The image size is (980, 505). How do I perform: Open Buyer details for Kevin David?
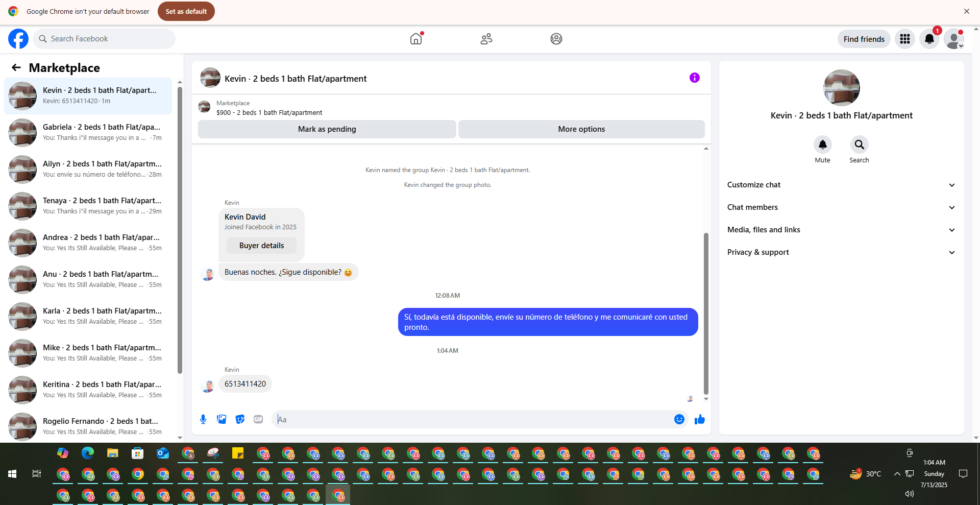pyautogui.click(x=261, y=246)
